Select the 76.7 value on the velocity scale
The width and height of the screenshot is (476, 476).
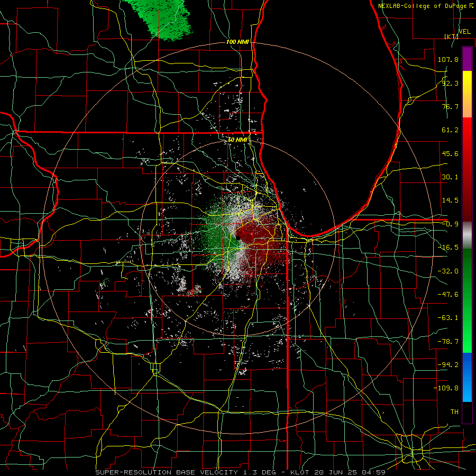pyautogui.click(x=450, y=106)
